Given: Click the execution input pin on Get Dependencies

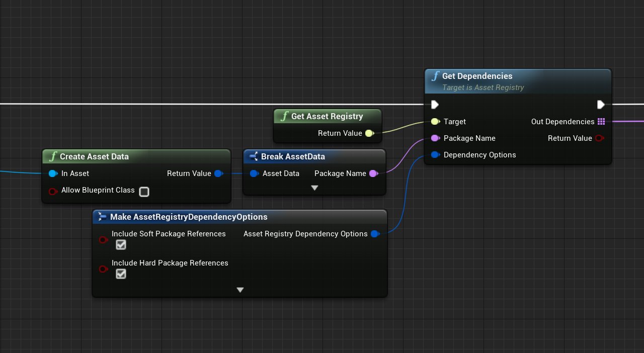Looking at the screenshot, I should pyautogui.click(x=435, y=105).
